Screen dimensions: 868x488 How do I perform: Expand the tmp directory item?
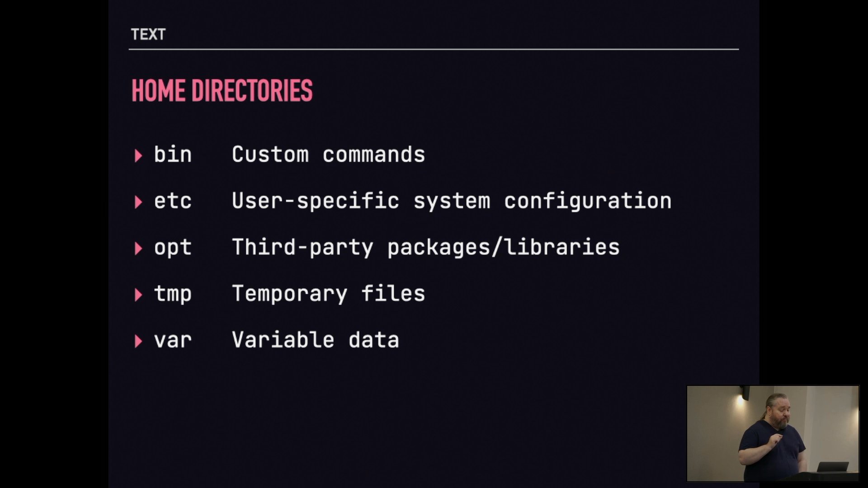[x=139, y=293]
